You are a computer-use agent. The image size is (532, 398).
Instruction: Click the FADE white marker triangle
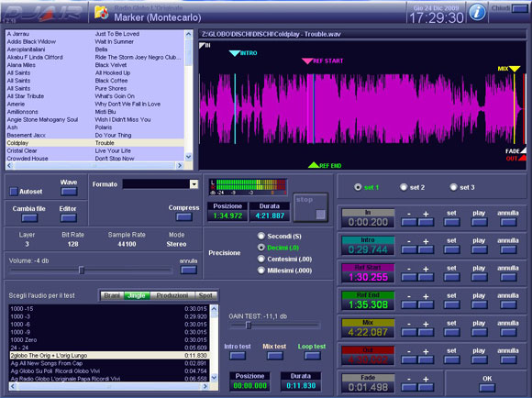523,150
